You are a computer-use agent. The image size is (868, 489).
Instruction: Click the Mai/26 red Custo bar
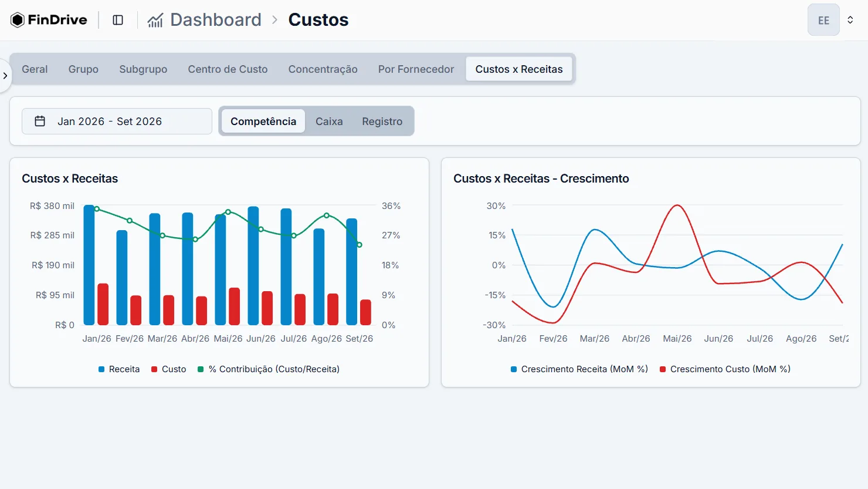235,306
